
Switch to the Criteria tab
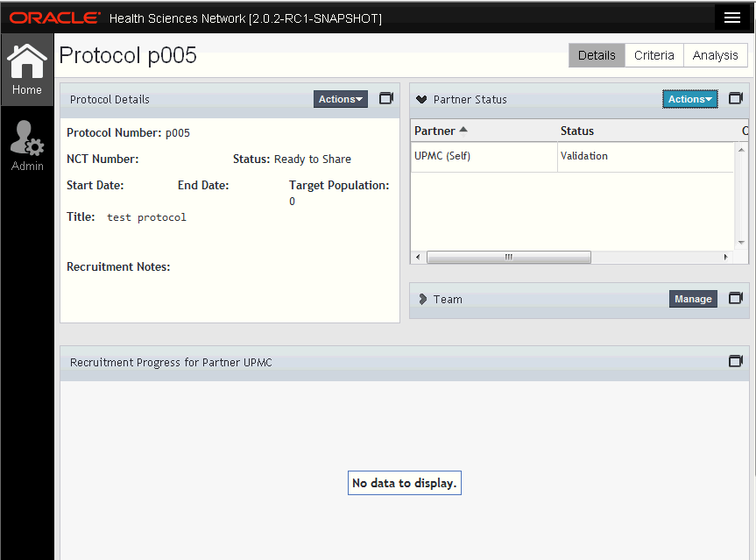(x=654, y=55)
